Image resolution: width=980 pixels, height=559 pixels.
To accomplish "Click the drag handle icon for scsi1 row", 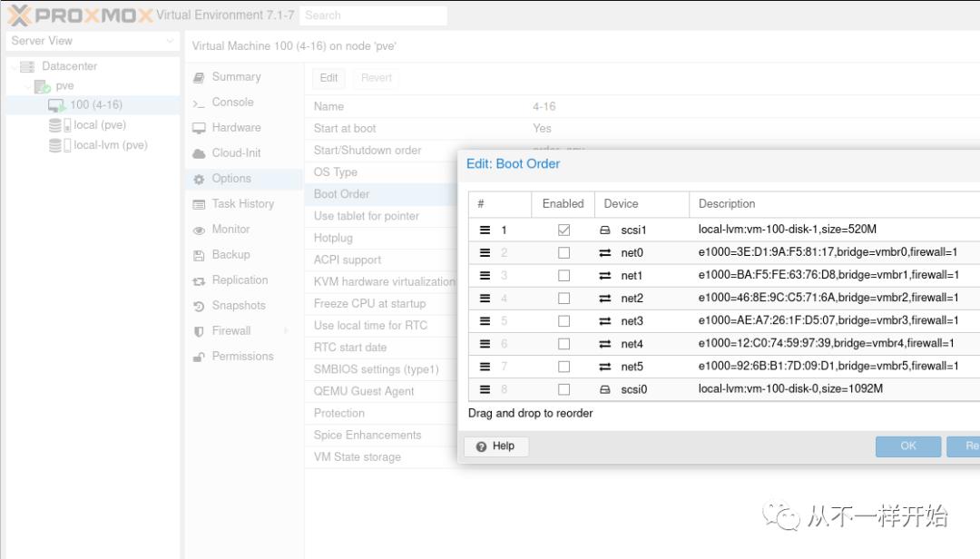I will pyautogui.click(x=485, y=230).
